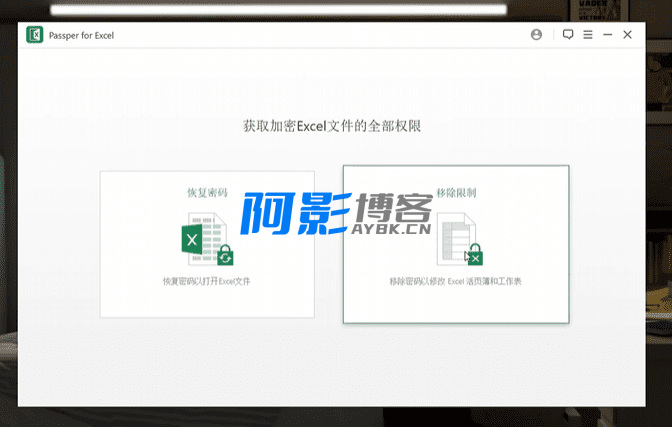The image size is (672, 427).
Task: Open the feedback chat bubble icon
Action: (x=568, y=35)
